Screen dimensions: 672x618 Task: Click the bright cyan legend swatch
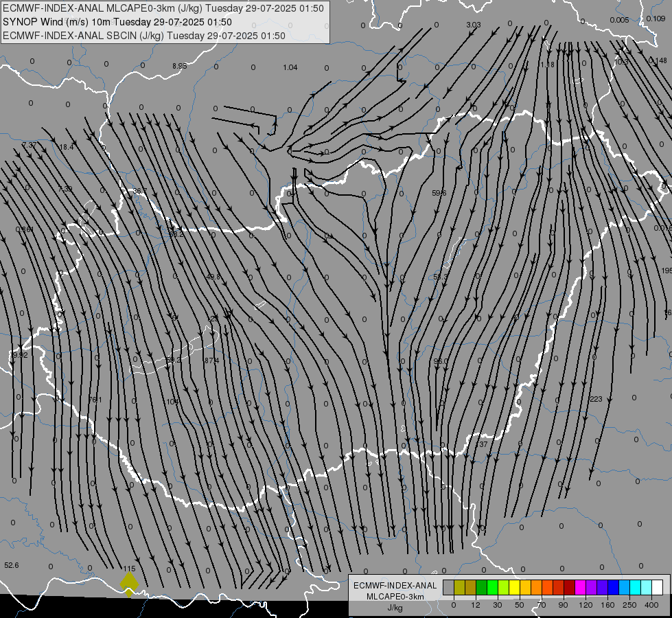[636, 587]
